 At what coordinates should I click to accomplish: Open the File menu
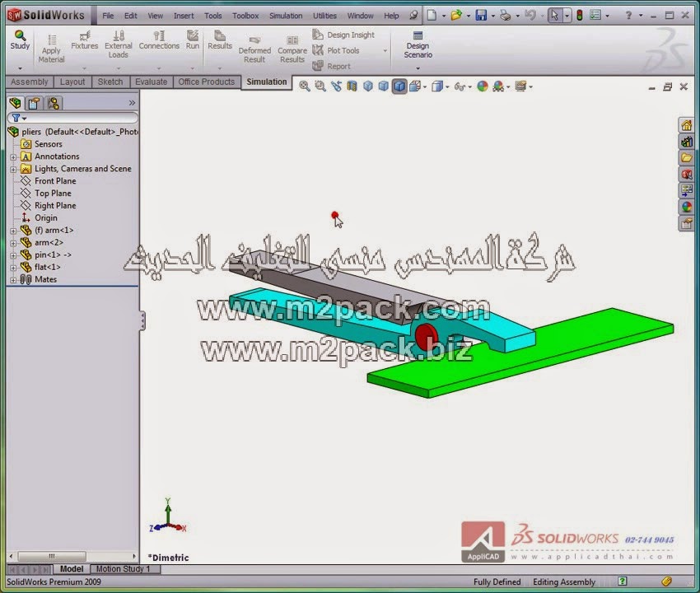point(108,16)
